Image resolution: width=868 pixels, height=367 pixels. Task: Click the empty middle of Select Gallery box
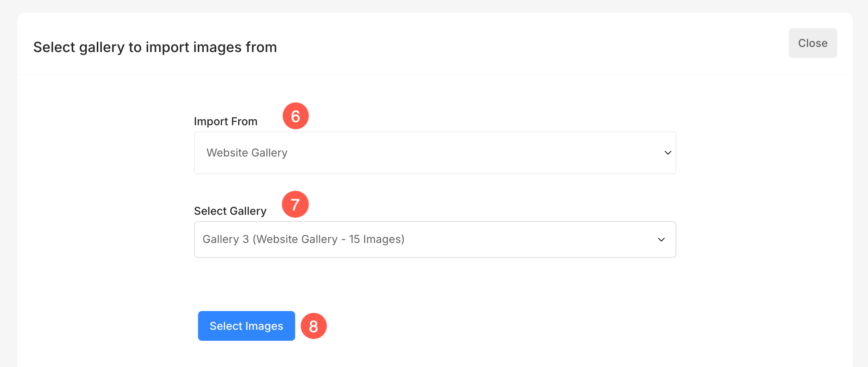[x=529, y=239]
